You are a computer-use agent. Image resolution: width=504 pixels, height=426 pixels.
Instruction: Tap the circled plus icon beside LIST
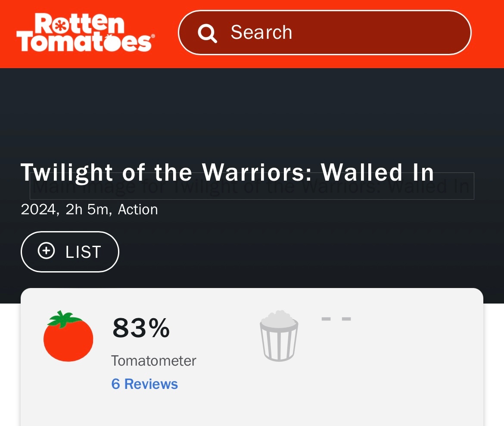tap(46, 251)
